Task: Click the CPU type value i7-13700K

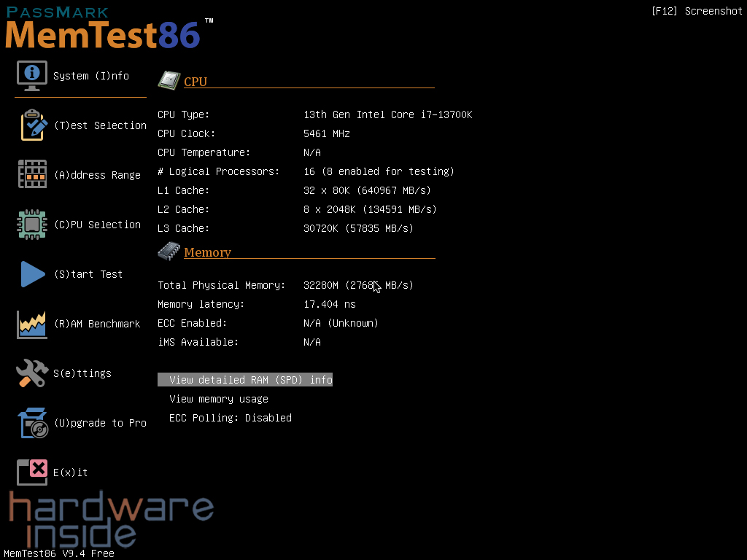Action: 388,114
